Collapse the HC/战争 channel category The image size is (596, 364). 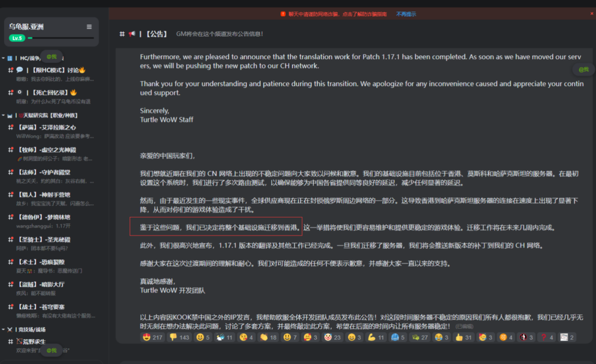coord(3,58)
